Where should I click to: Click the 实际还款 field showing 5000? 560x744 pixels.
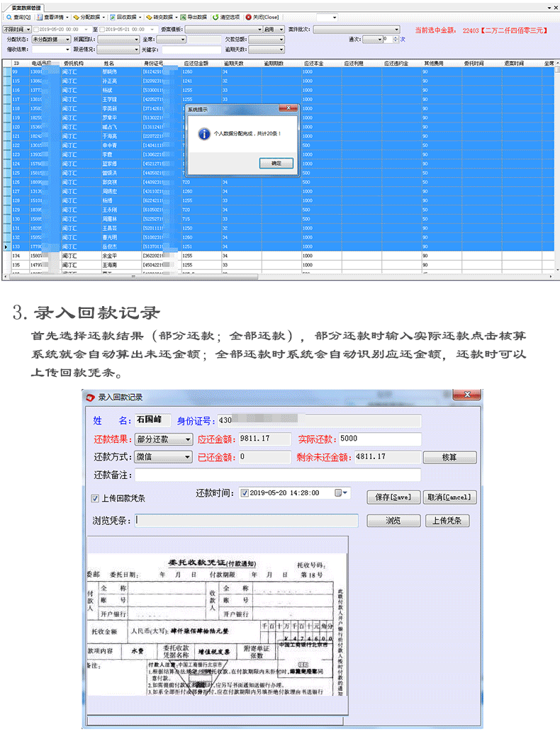pyautogui.click(x=380, y=439)
